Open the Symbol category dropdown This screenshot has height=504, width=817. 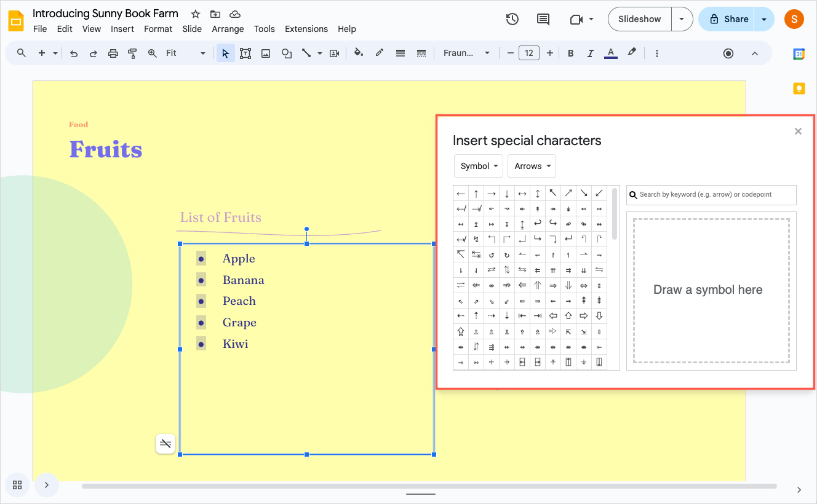point(479,166)
